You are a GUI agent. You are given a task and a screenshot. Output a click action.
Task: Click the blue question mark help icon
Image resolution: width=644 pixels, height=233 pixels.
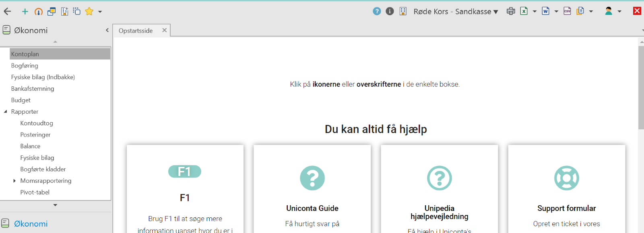377,11
